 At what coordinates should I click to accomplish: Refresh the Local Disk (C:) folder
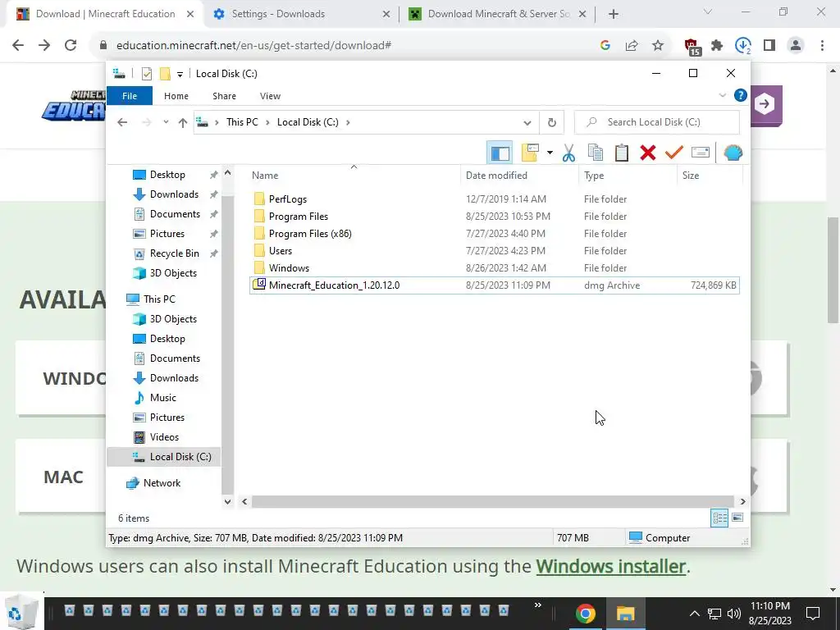(552, 123)
